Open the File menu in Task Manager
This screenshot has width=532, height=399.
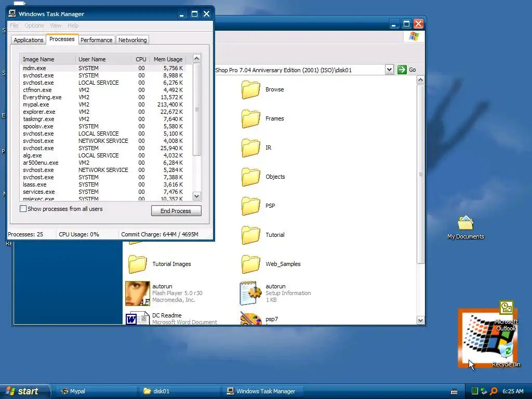[14, 25]
